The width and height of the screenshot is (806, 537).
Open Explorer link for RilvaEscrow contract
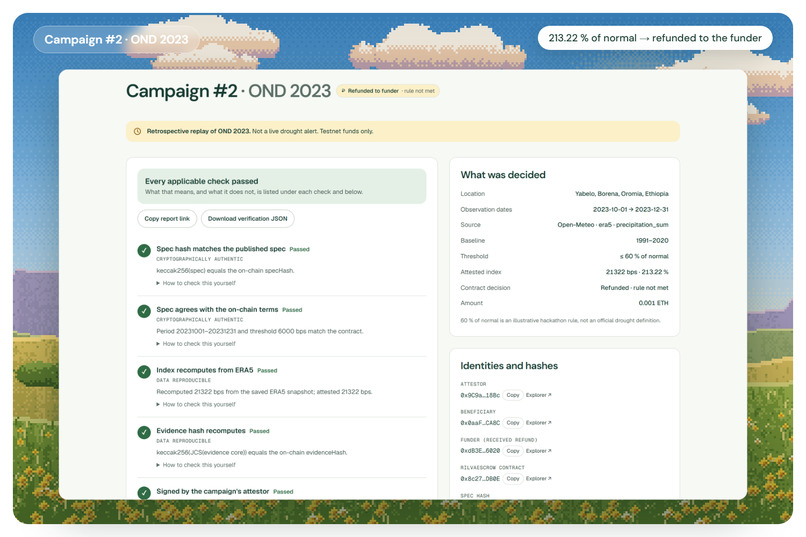[x=538, y=478]
